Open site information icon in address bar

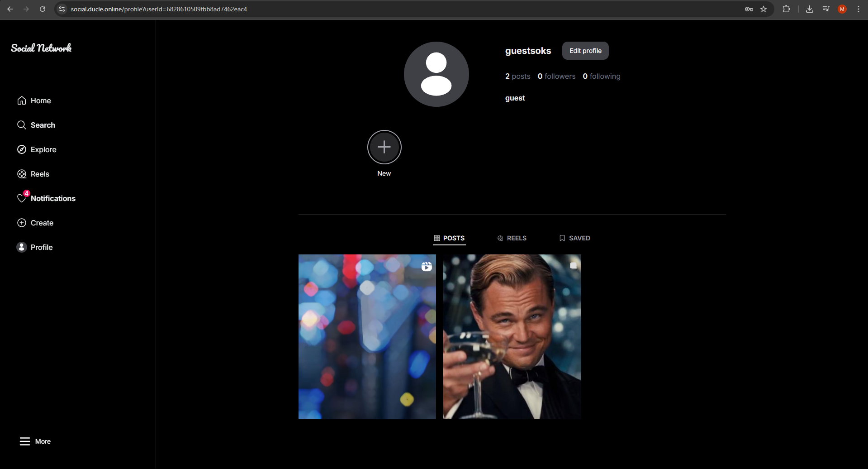coord(62,9)
